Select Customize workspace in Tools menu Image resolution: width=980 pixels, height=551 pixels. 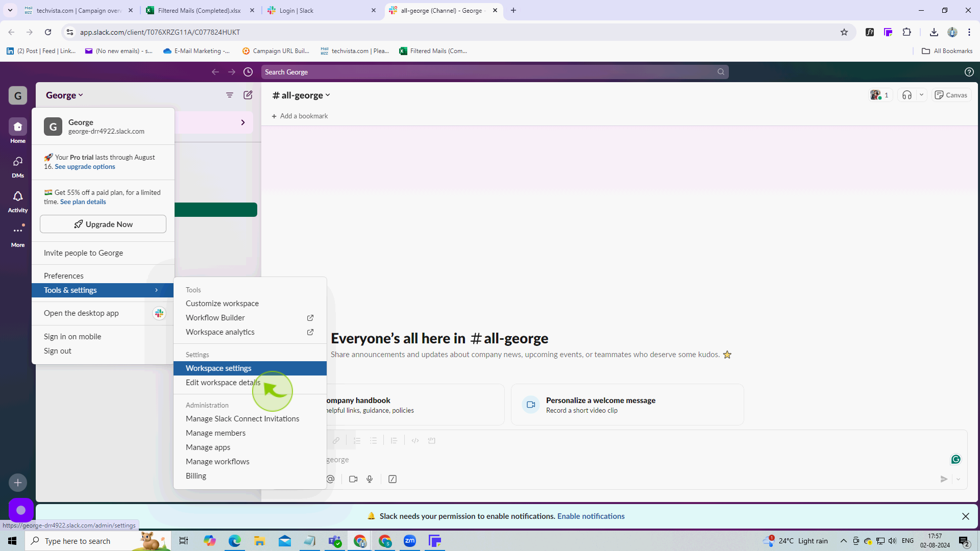(250, 304)
